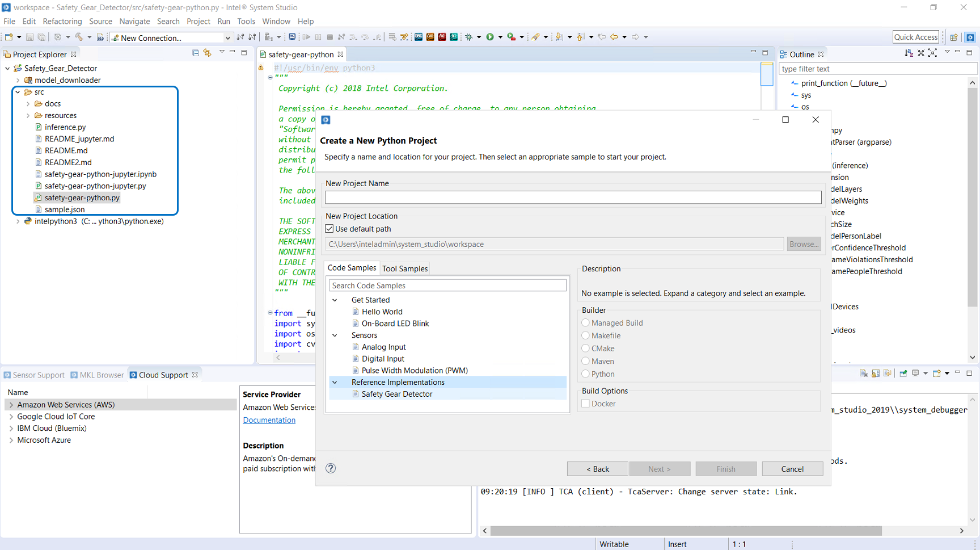Click the Outline type filter text field
Screen dimensions: 980x550
click(x=878, y=69)
